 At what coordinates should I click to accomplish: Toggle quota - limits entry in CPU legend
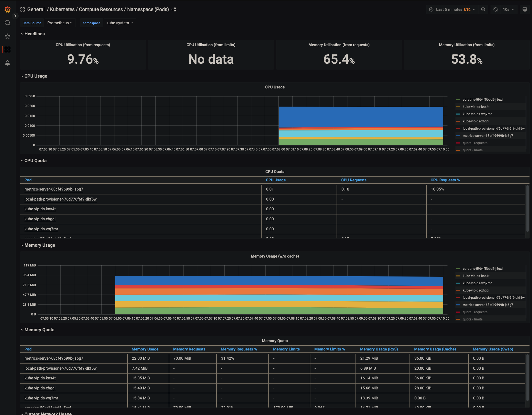coord(472,150)
